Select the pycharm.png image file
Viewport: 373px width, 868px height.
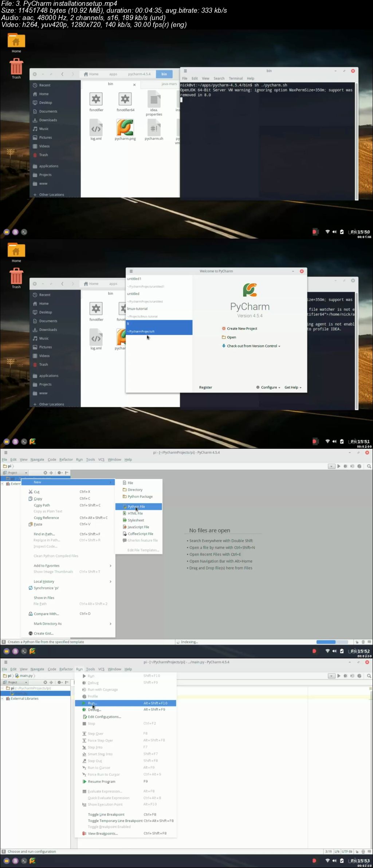[x=125, y=128]
